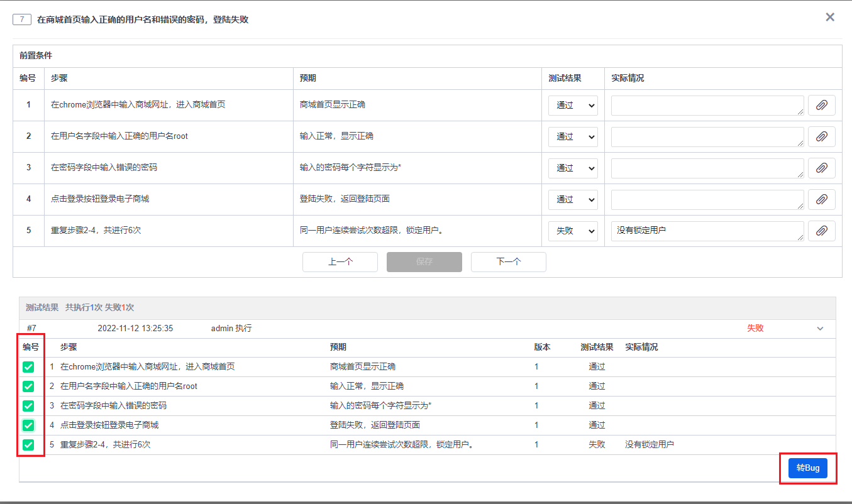Click the 保存 button
The width and height of the screenshot is (852, 504).
point(424,262)
